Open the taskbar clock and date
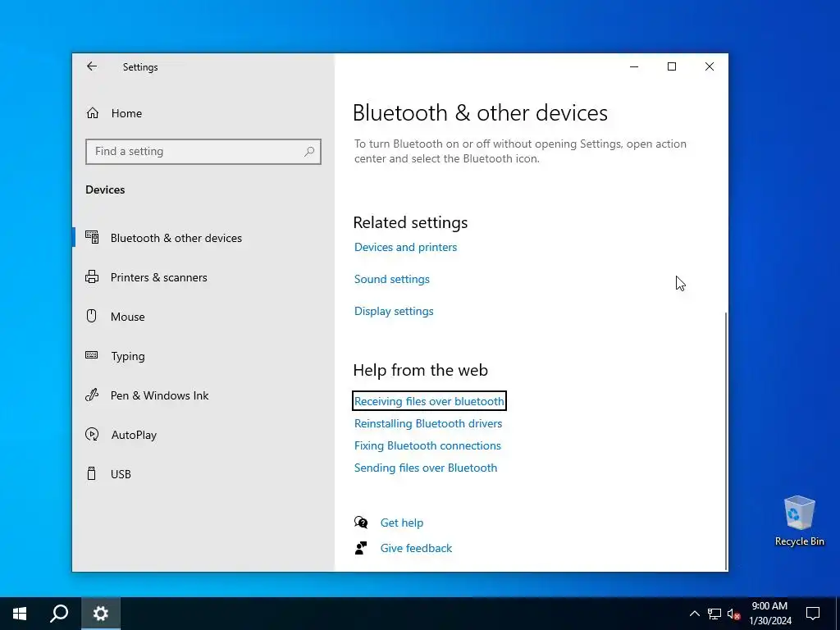The width and height of the screenshot is (840, 630). click(x=769, y=614)
